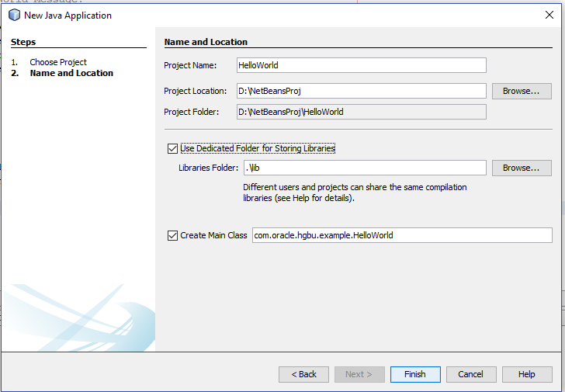Click the Name and Location panel heading

[x=206, y=42]
